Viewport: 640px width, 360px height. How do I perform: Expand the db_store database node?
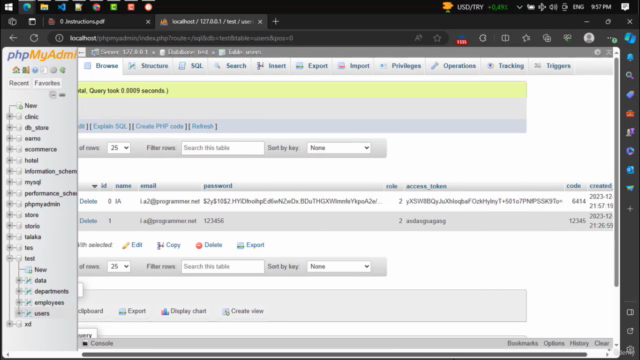(10, 128)
